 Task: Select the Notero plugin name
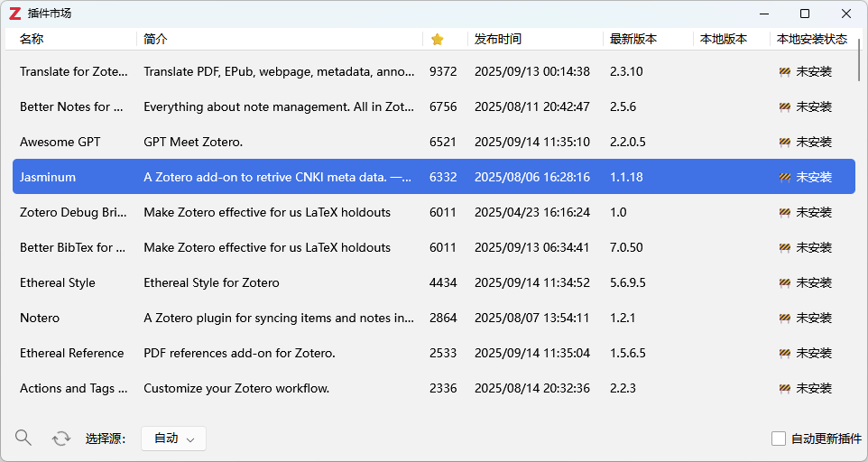click(40, 319)
